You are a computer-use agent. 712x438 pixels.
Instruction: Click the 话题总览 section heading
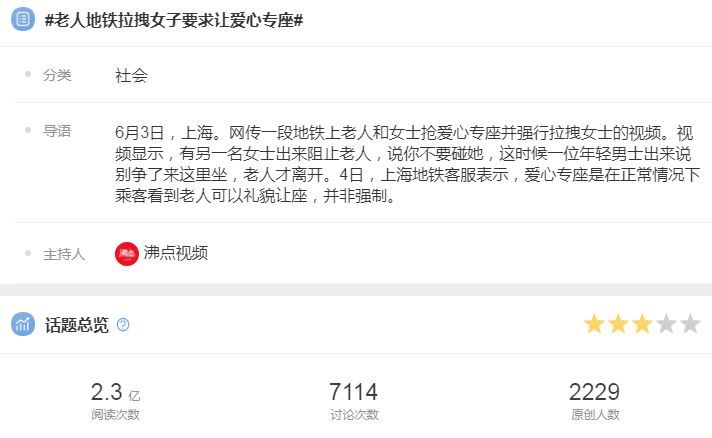(x=77, y=325)
